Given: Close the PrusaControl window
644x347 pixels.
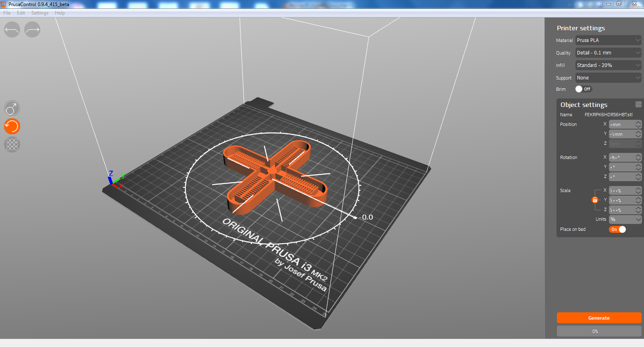Looking at the screenshot, I should 634,4.
